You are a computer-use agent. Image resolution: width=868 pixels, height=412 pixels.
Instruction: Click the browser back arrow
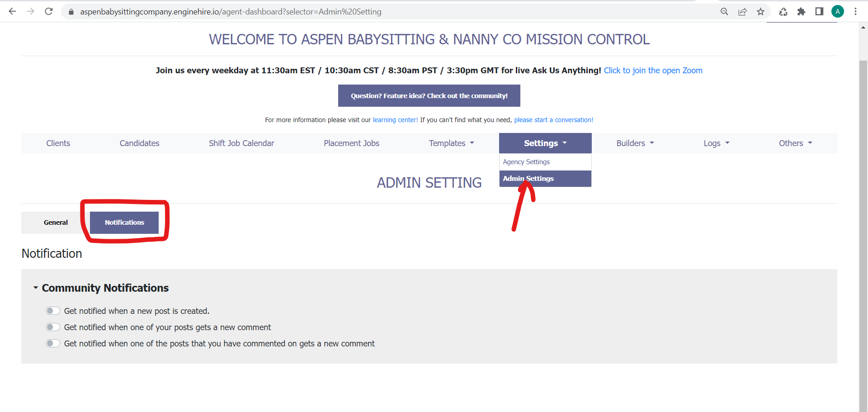tap(13, 11)
